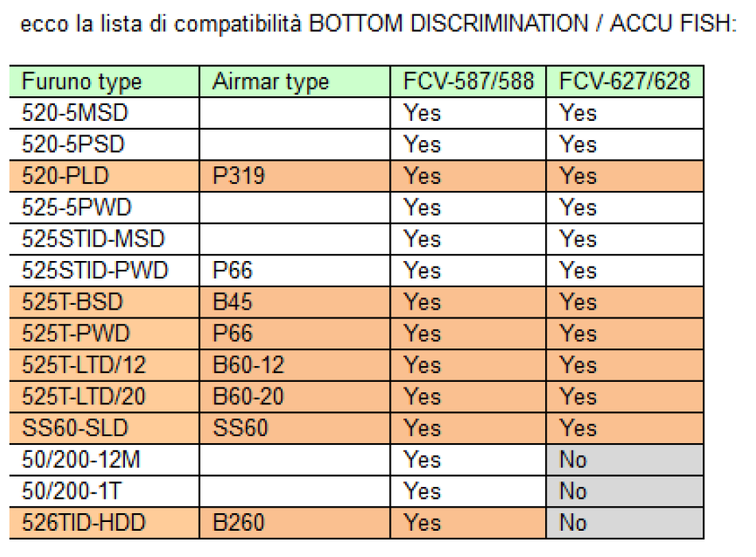The width and height of the screenshot is (756, 557).
Task: Select the 525-5PWD row cell
Action: click(x=76, y=208)
